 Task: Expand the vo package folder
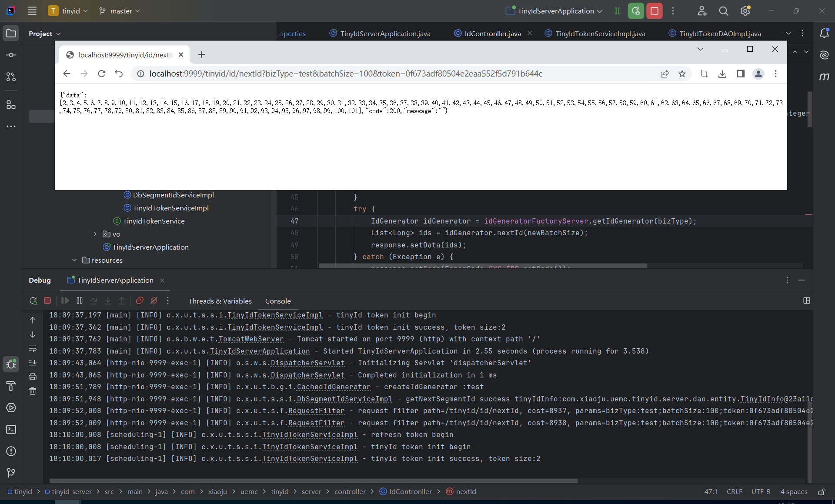point(95,234)
